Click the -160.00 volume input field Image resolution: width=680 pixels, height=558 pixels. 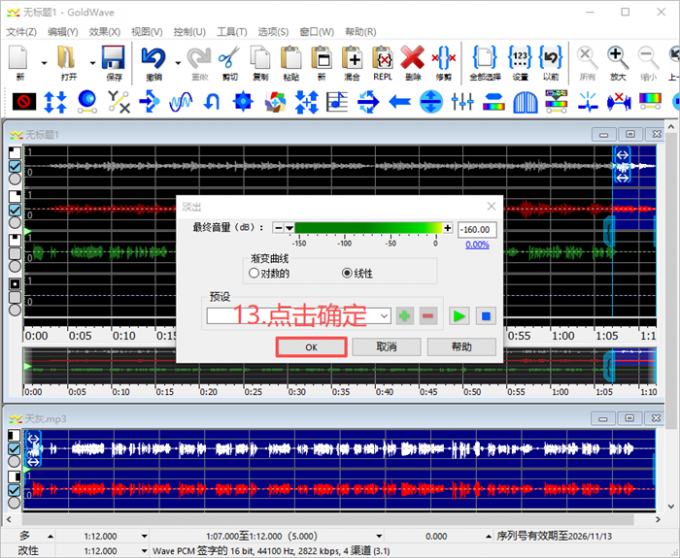tap(477, 229)
